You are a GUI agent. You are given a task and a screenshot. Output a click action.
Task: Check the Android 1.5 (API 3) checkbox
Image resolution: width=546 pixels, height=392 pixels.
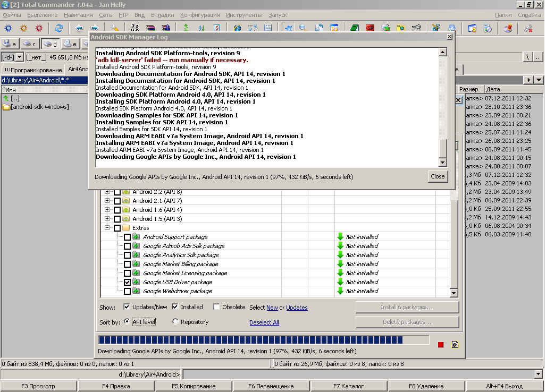coord(117,219)
